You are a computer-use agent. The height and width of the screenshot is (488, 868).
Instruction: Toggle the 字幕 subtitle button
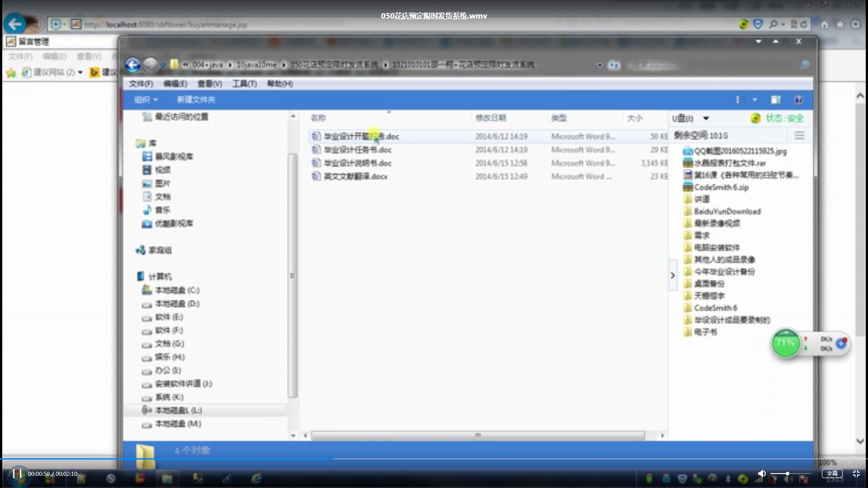pos(832,474)
